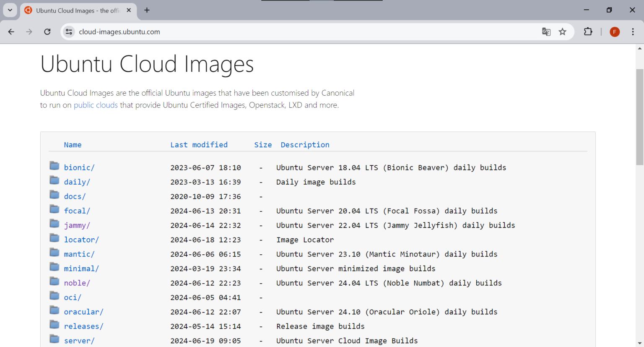This screenshot has height=347, width=644.
Task: Sort listing by Last modified column
Action: (x=199, y=145)
